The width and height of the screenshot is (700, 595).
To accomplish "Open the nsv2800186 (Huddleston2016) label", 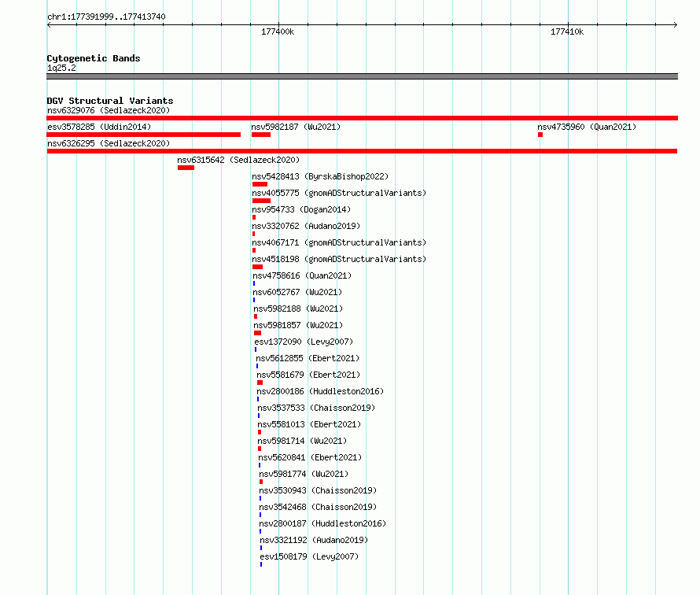I will pos(320,391).
